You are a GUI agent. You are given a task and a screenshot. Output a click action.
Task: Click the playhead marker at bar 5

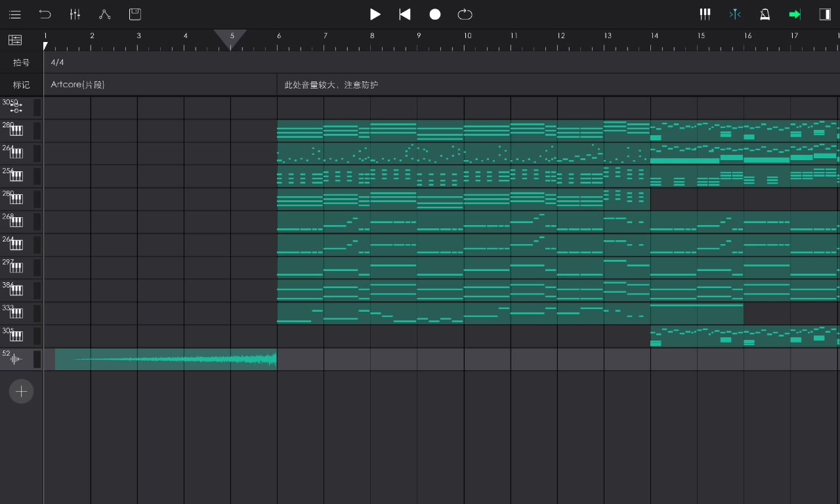click(231, 39)
